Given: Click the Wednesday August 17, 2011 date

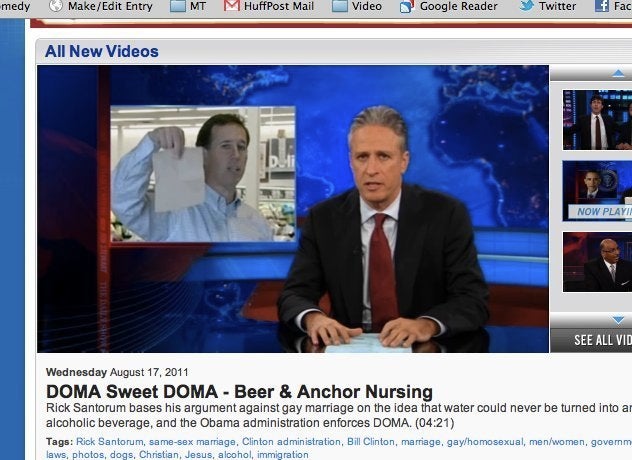Looking at the screenshot, I should 117,372.
